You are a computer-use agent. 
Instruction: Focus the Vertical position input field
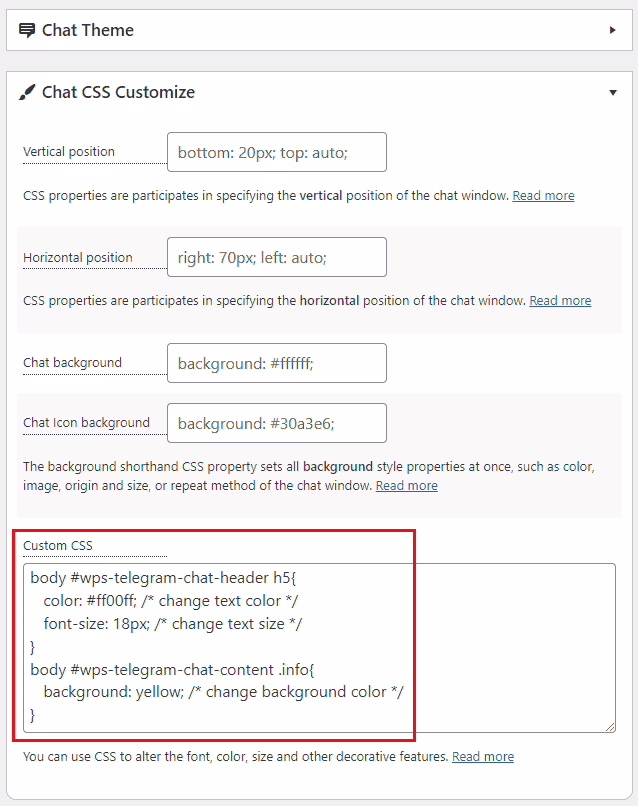pyautogui.click(x=276, y=152)
